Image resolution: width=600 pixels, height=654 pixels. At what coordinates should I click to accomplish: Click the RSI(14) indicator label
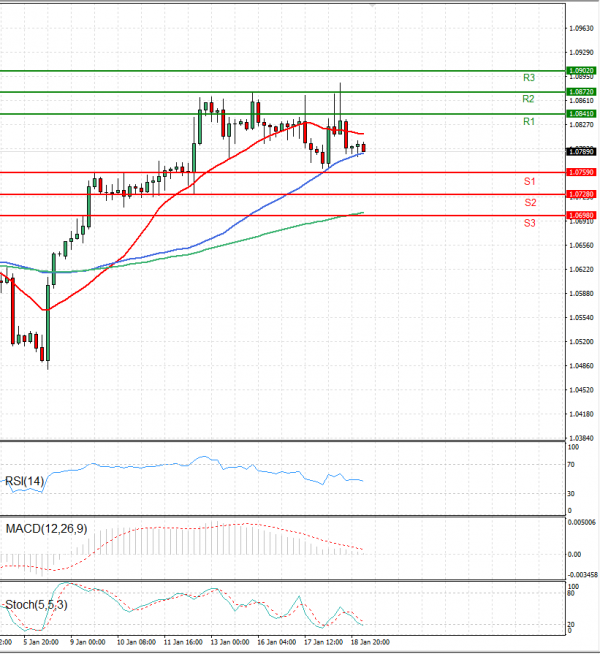[24, 481]
